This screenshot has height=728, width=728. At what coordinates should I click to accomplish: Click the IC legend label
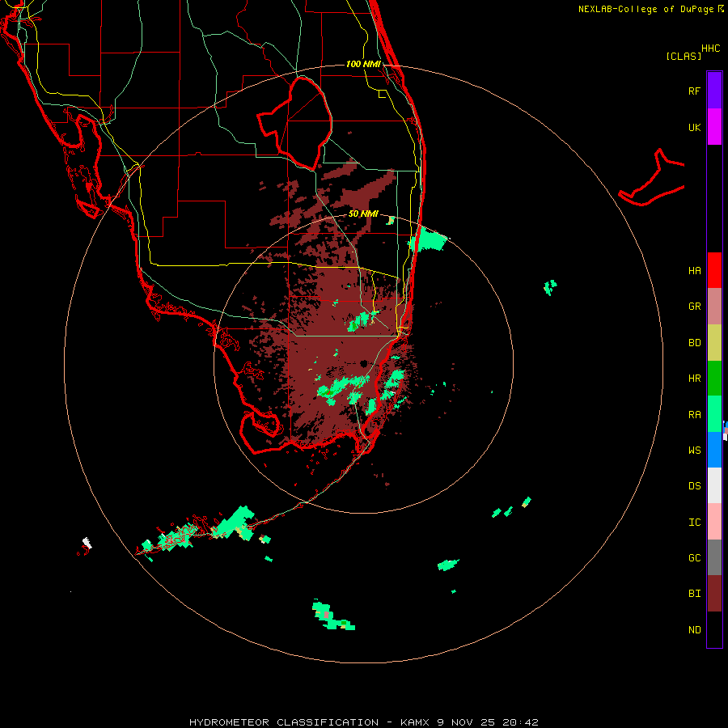coord(694,523)
